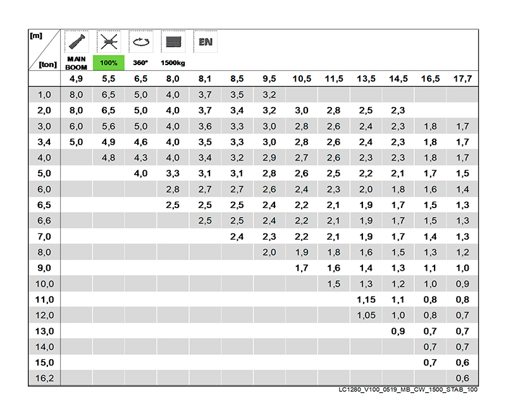This screenshot has width=506, height=420.
Task: Select the counterweight block icon
Action: tap(173, 42)
